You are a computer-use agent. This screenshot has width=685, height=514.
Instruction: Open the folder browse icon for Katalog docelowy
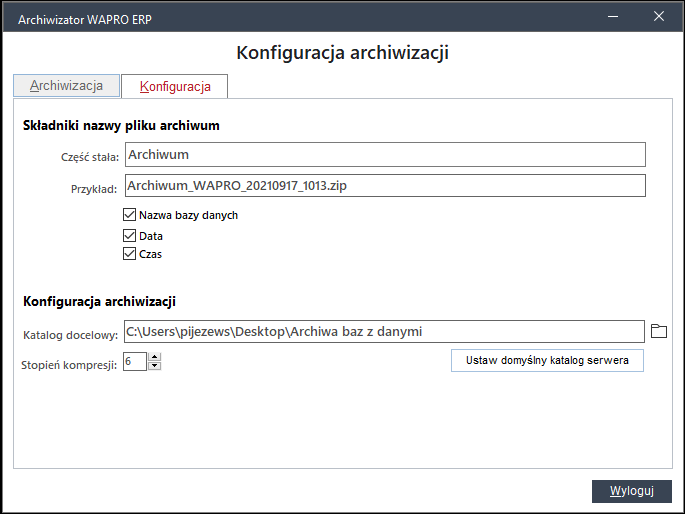coord(659,331)
